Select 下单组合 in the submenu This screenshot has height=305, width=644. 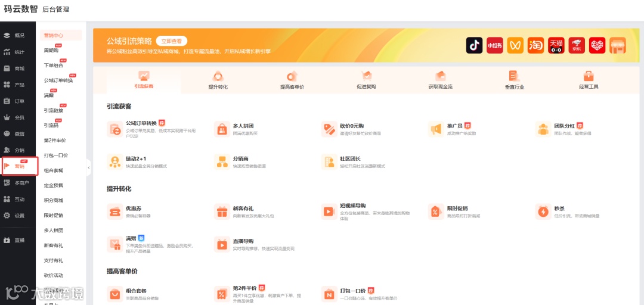54,66
